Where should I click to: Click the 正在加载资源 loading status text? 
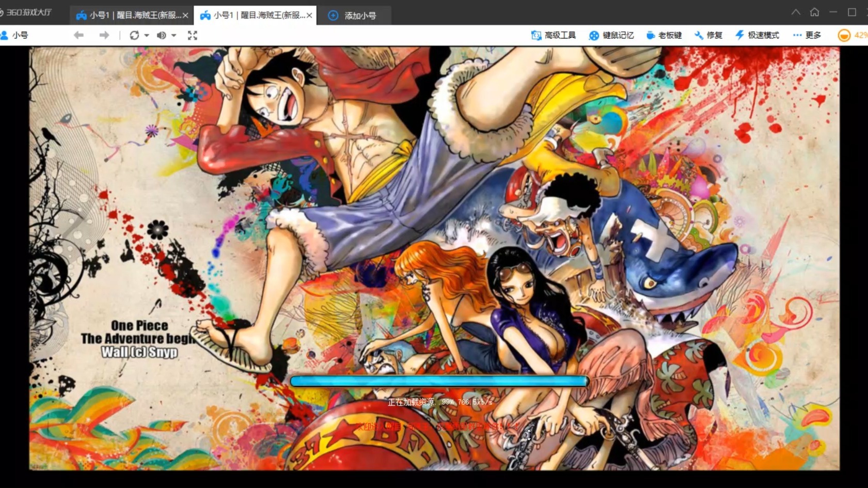[440, 402]
